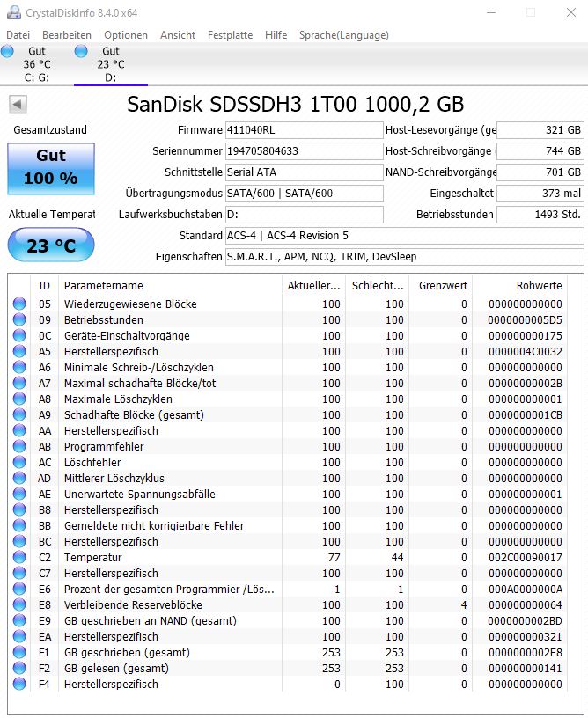This screenshot has height=718, width=588.
Task: Click status orb of ID F4 row
Action: pyautogui.click(x=19, y=684)
